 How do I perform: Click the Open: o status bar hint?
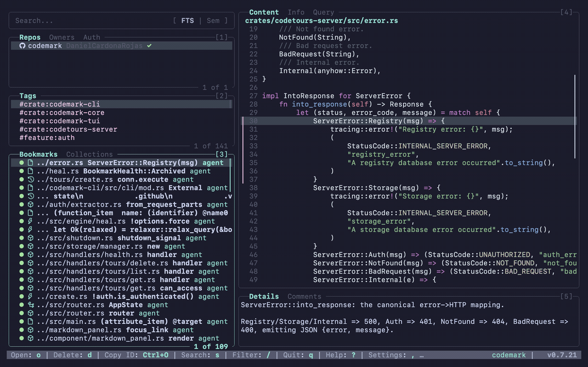pyautogui.click(x=26, y=355)
